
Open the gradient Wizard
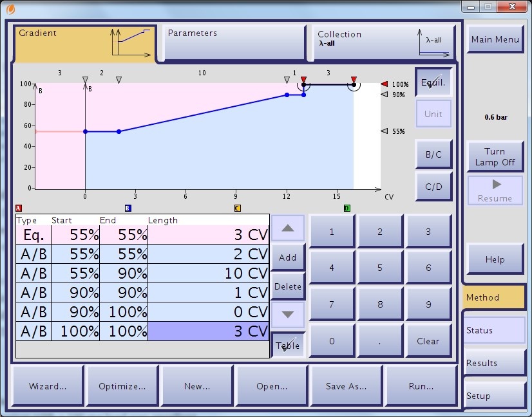click(47, 385)
